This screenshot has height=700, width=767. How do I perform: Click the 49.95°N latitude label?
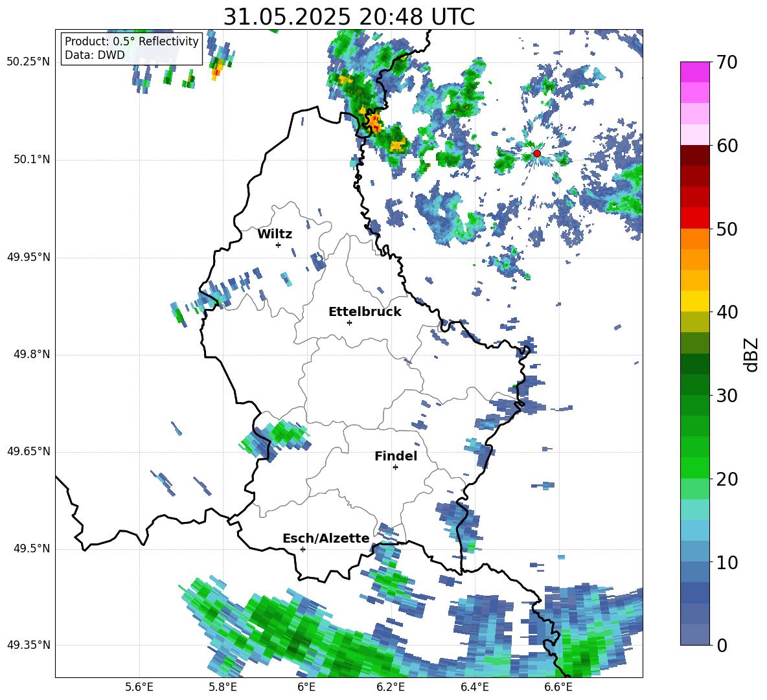tap(29, 257)
